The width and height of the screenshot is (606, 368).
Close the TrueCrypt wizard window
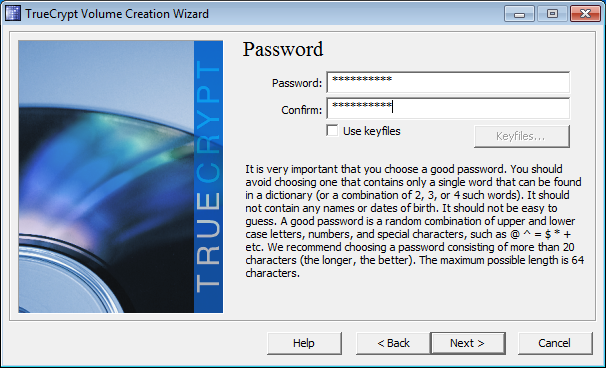pyautogui.click(x=585, y=14)
